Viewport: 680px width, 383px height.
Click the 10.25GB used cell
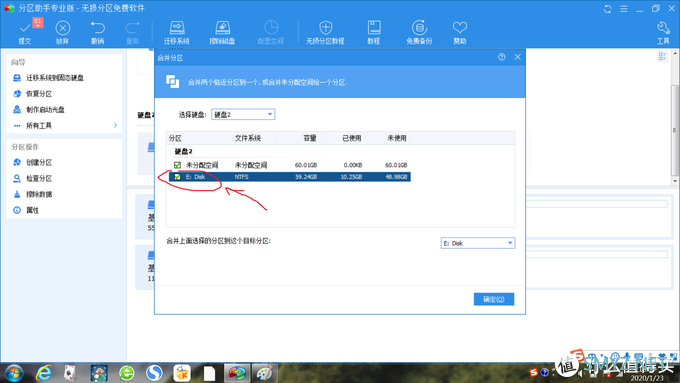pyautogui.click(x=351, y=177)
